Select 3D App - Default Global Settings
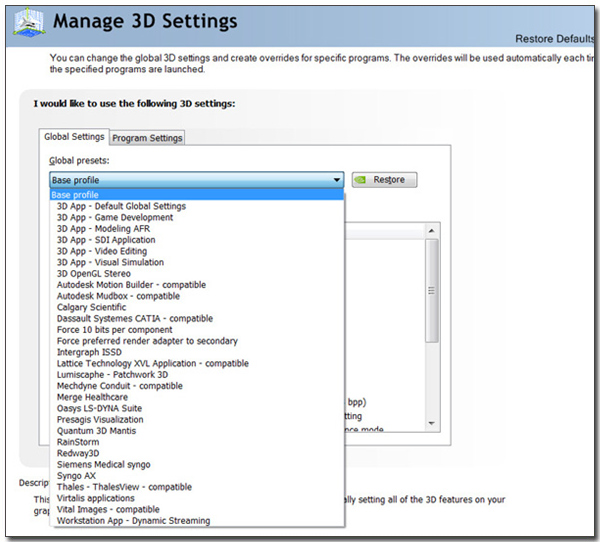Screen dimensions: 600x542 click(197, 206)
